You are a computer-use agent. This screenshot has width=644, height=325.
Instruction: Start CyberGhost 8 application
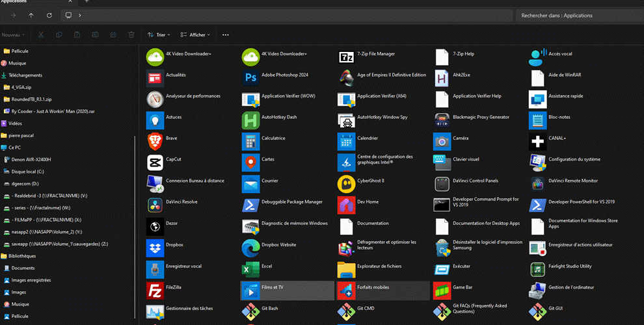(x=346, y=183)
